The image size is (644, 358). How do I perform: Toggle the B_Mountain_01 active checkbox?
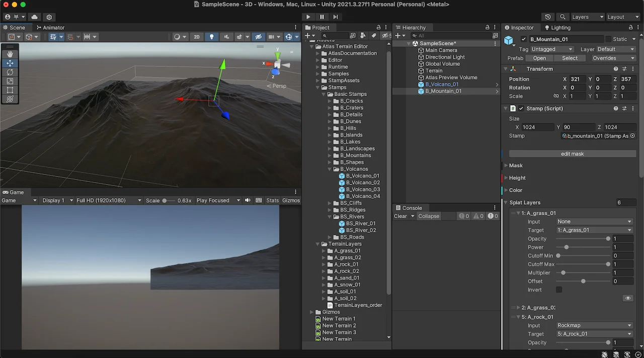tap(524, 39)
